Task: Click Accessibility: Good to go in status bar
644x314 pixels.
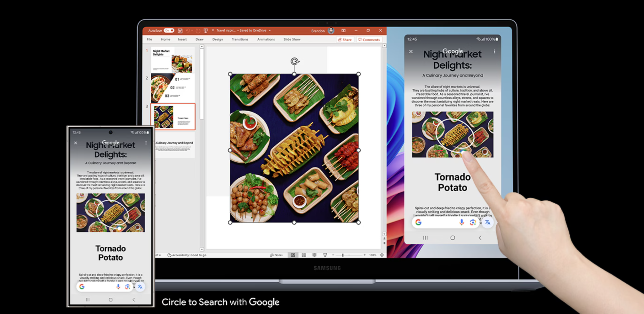Action: pos(187,255)
